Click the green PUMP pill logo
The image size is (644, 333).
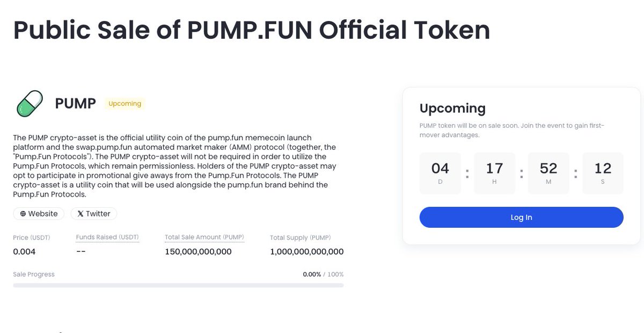click(x=30, y=104)
